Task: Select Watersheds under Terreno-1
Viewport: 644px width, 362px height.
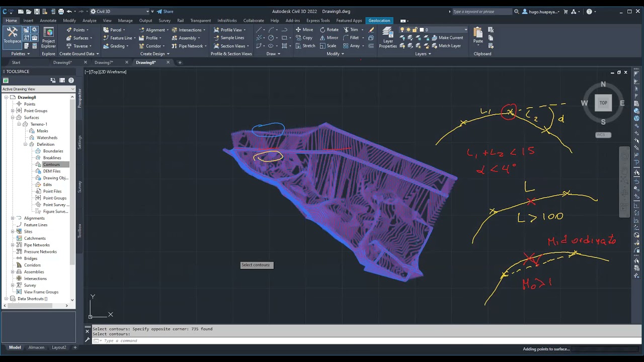Action: (47, 138)
